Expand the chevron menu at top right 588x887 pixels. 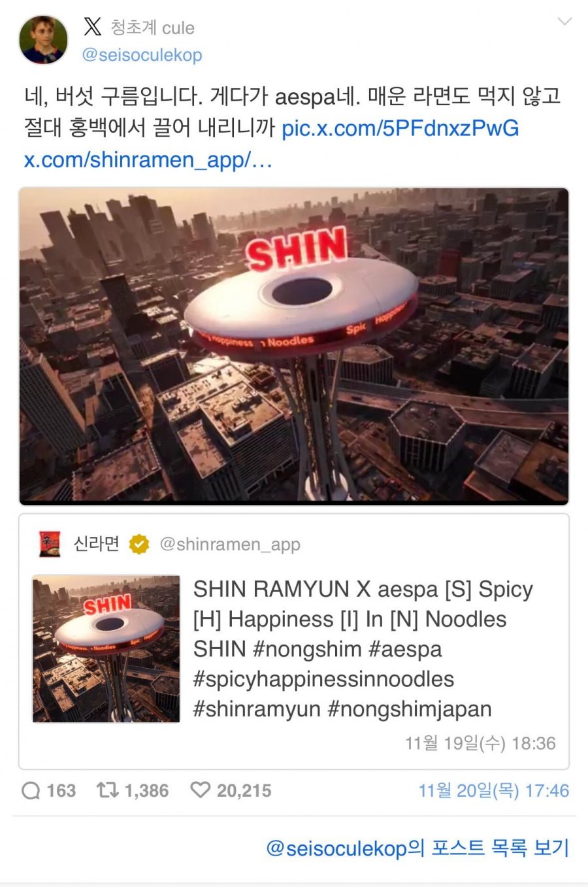tap(564, 22)
